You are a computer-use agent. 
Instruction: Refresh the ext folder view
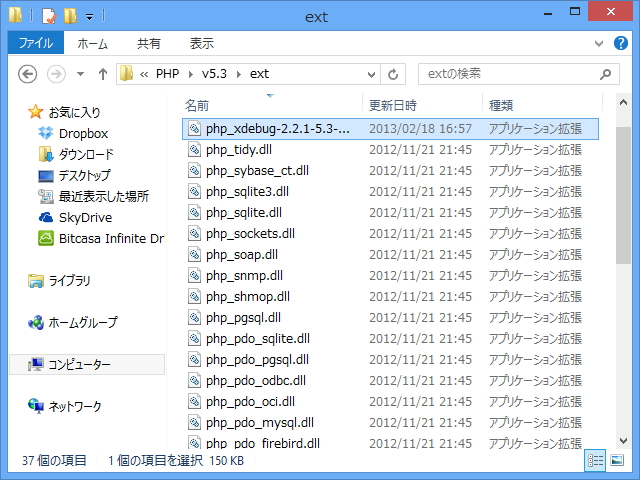pyautogui.click(x=393, y=74)
